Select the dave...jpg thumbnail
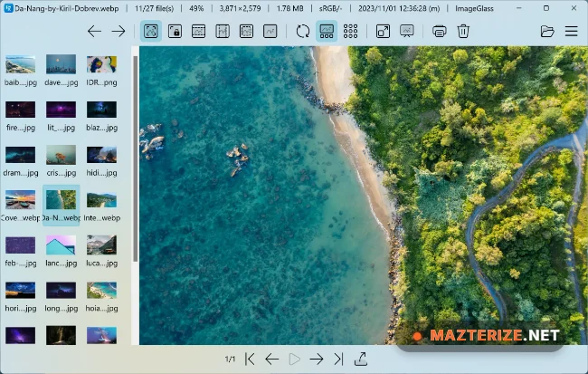The image size is (588, 374). click(x=62, y=71)
